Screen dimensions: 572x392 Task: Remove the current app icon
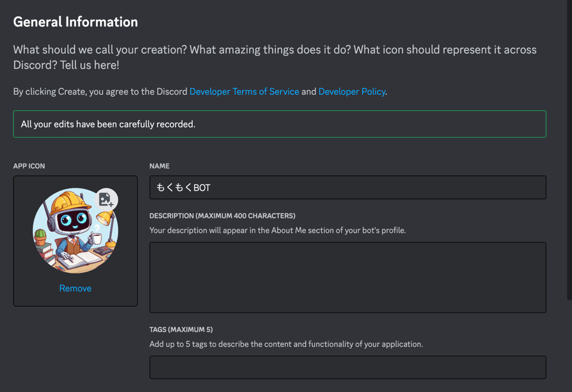pos(75,288)
